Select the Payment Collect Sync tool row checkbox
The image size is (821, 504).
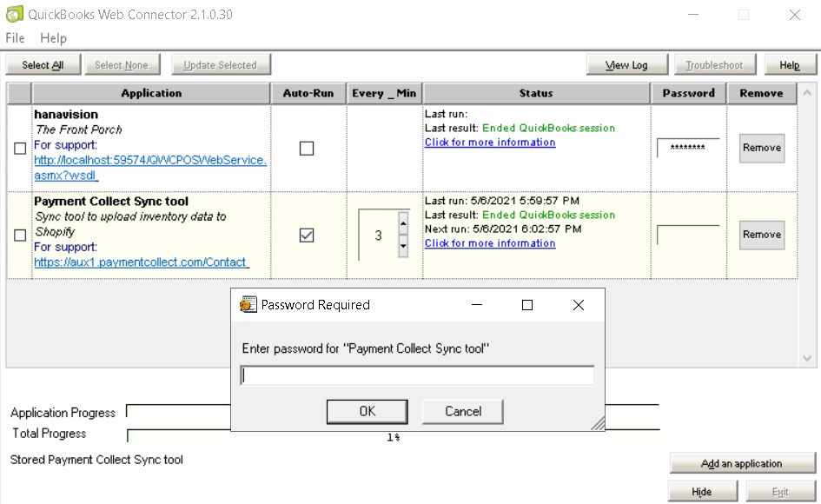(x=20, y=235)
